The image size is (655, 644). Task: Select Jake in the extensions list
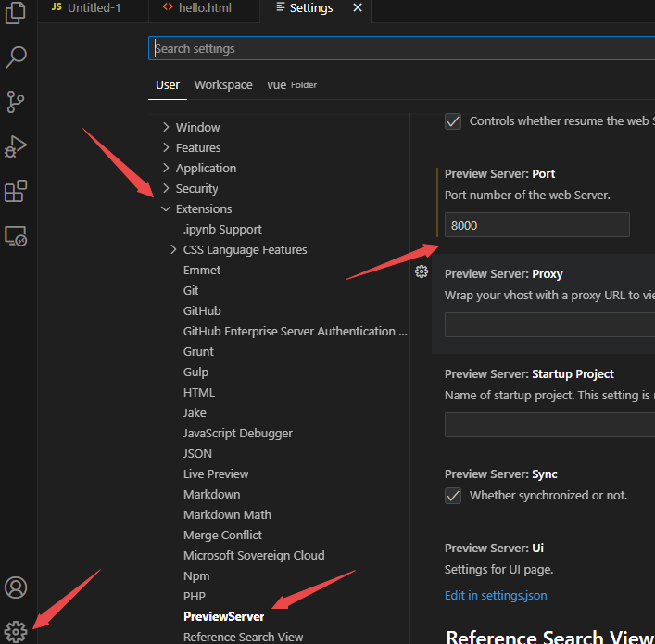[195, 413]
